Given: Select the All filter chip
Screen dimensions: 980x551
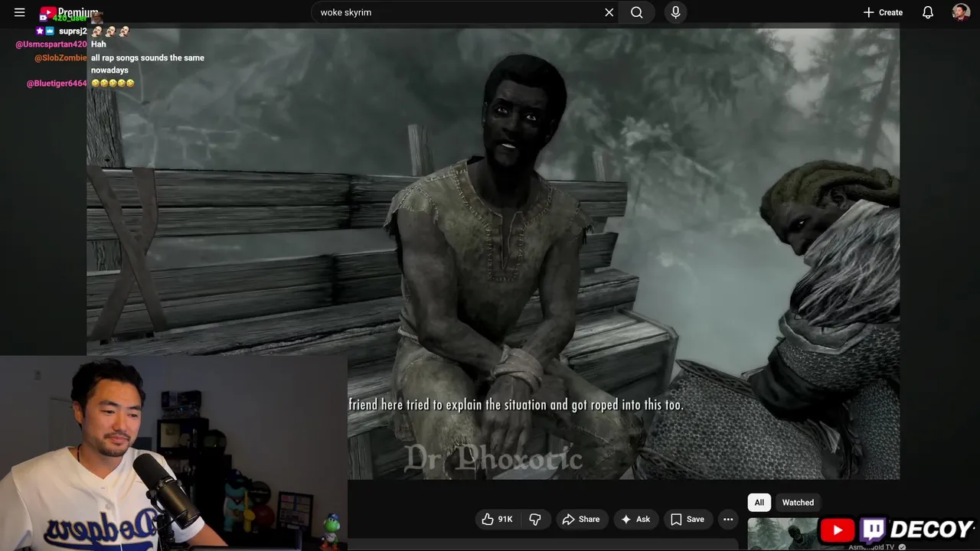Looking at the screenshot, I should point(759,502).
